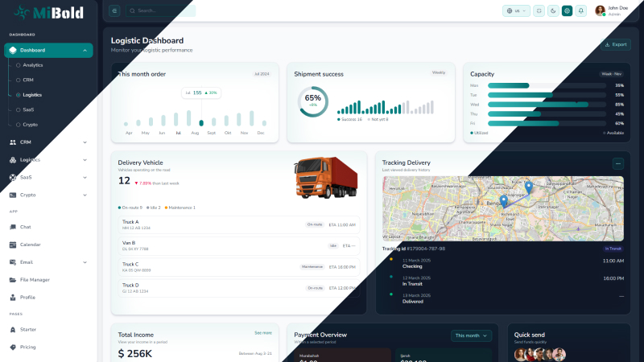Screen dimensions: 644x362
Task: Expand the CRM sidebar chevron
Action: pos(85,142)
